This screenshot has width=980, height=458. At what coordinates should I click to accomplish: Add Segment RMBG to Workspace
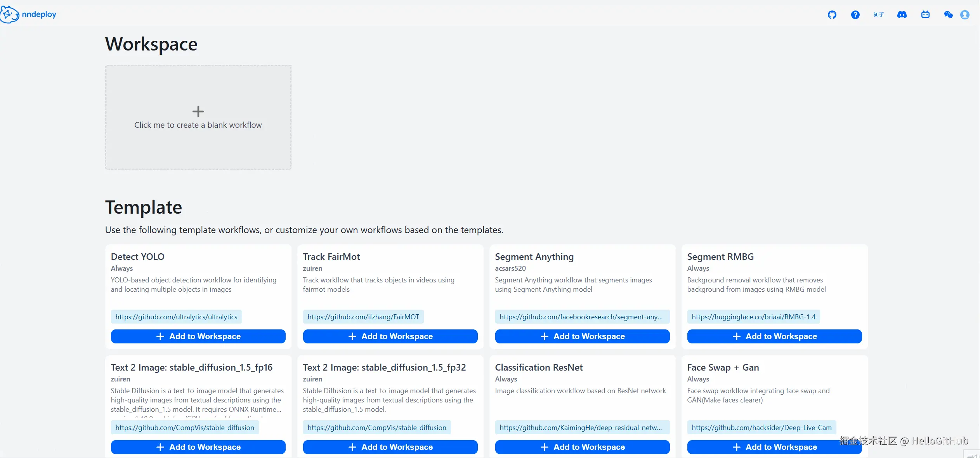pyautogui.click(x=774, y=336)
